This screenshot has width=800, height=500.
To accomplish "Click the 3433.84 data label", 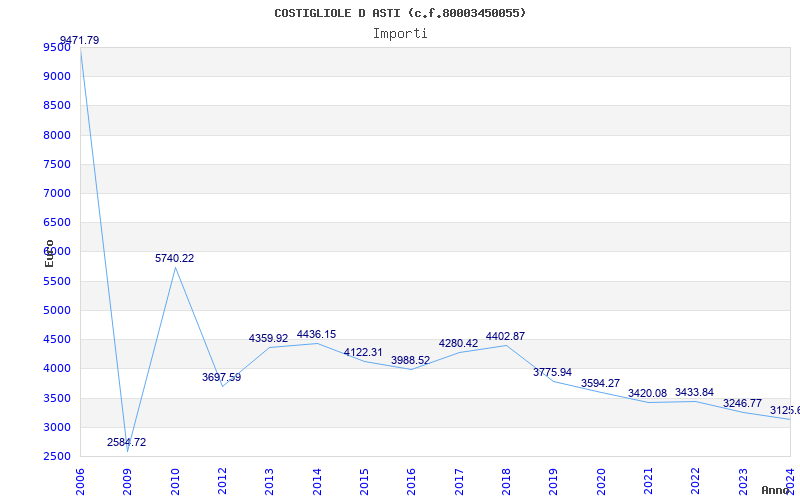I will click(x=694, y=392).
